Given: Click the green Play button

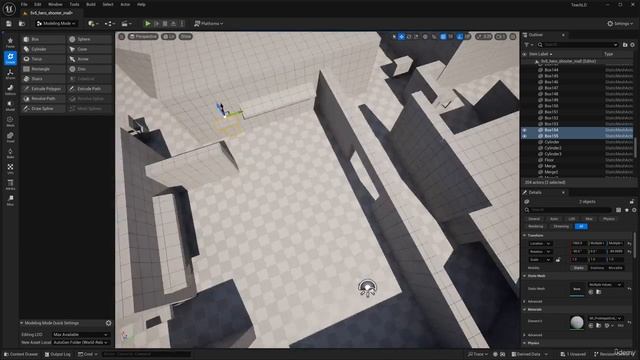Looking at the screenshot, I should click(148, 24).
